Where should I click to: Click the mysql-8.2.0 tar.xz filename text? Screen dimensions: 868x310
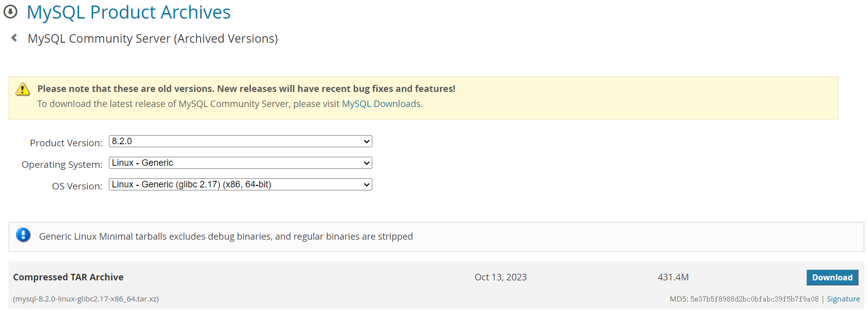[x=86, y=299]
